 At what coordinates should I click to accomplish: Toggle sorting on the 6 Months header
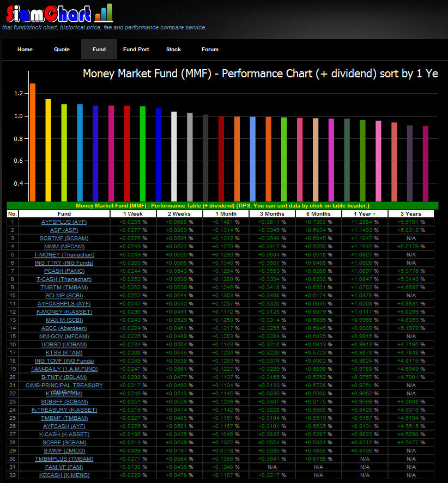tap(318, 213)
